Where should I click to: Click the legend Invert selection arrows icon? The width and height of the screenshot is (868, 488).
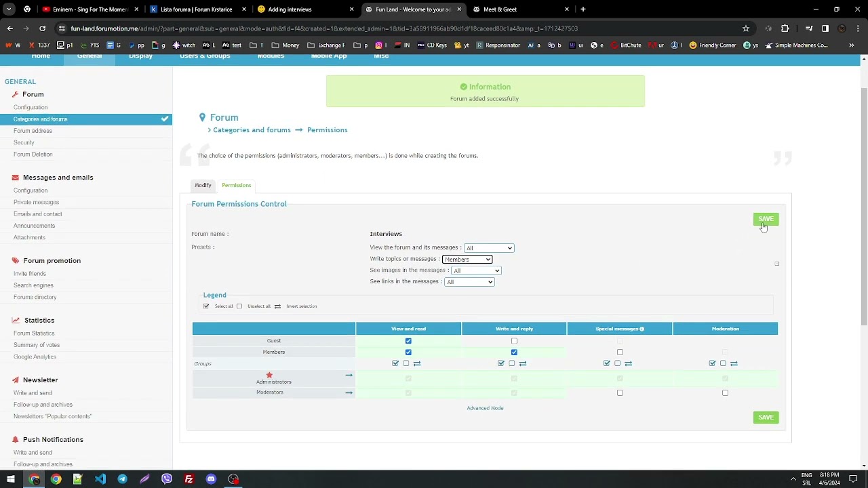tap(277, 306)
